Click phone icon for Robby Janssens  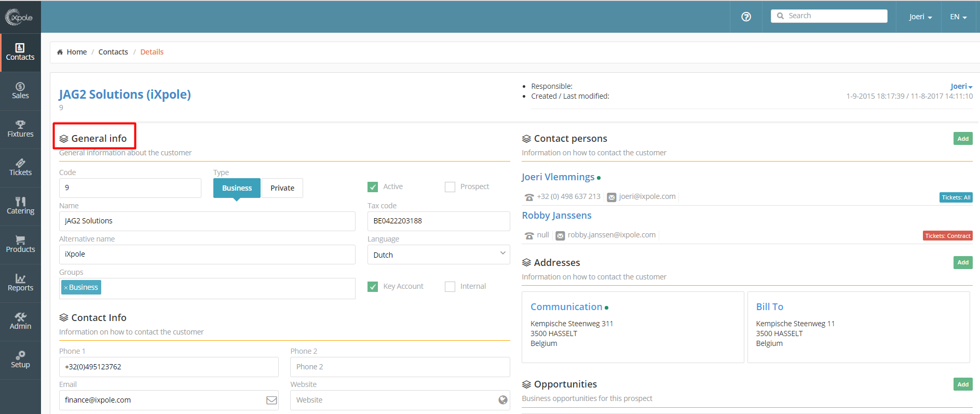click(x=529, y=236)
